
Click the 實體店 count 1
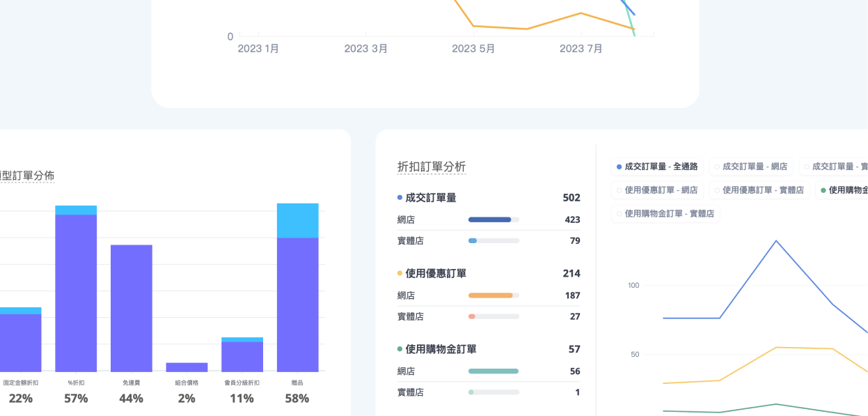578,392
